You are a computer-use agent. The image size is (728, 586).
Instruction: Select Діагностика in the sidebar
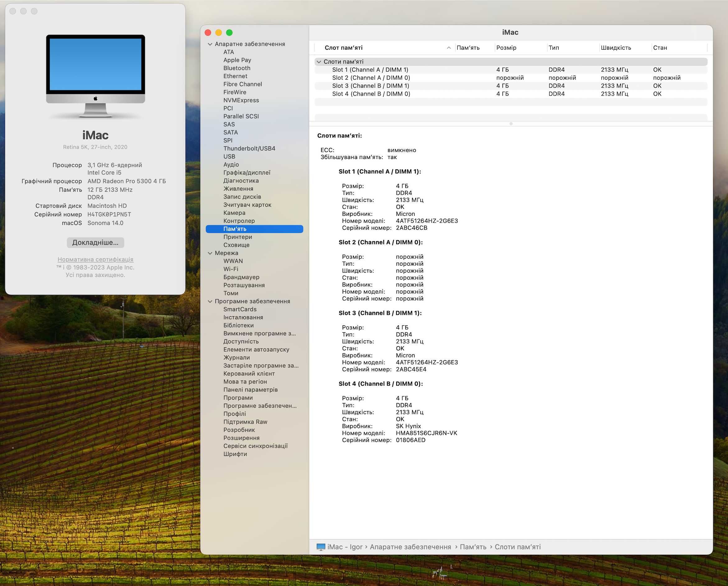241,181
